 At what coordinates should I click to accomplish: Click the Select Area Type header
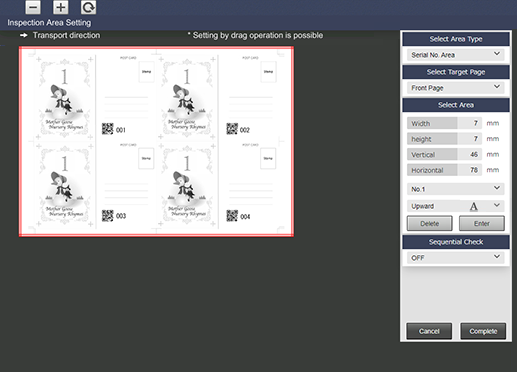point(456,39)
